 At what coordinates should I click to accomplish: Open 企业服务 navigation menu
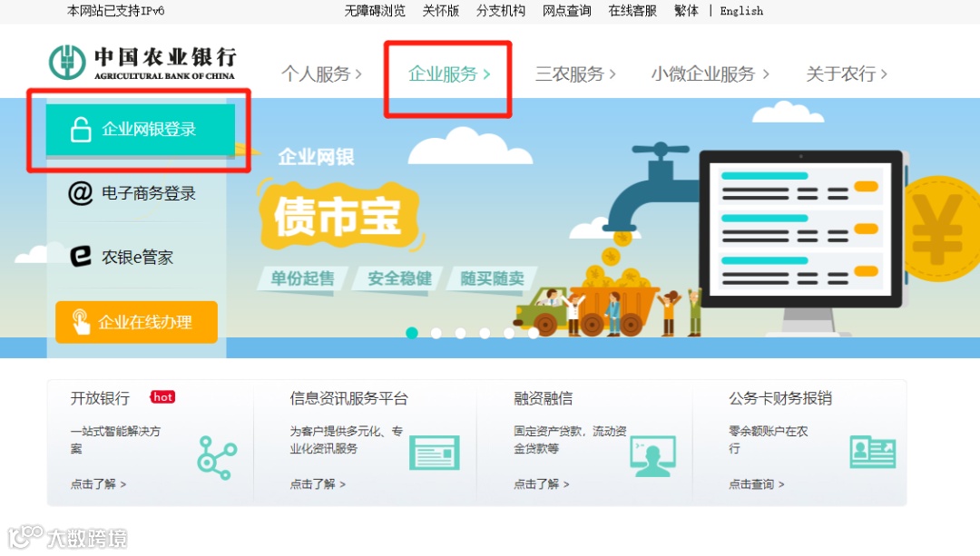[x=449, y=73]
